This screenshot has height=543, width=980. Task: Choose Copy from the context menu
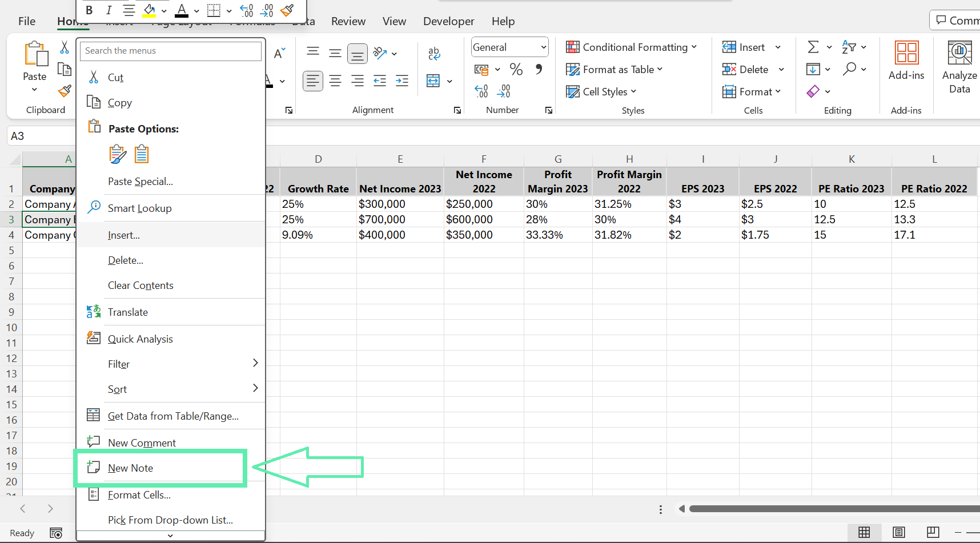[x=171, y=102]
